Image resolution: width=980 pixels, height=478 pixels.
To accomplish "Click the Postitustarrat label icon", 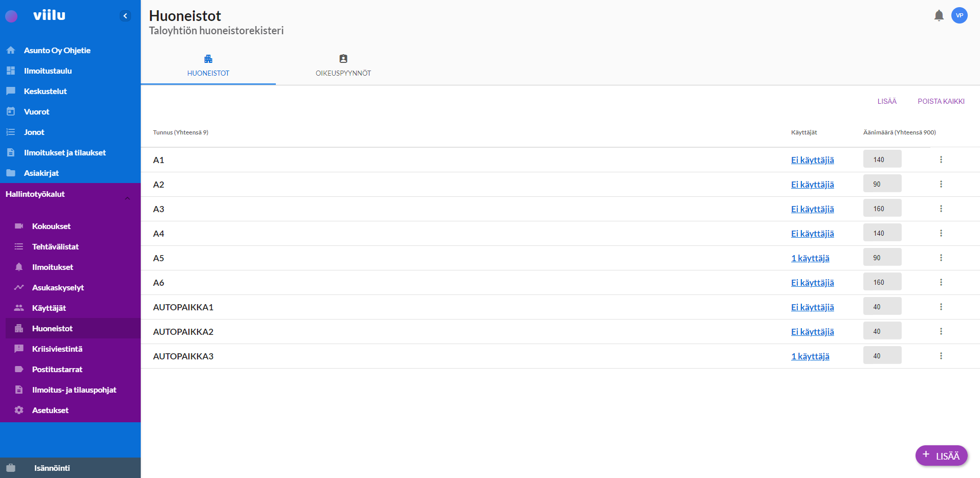I will coord(19,369).
